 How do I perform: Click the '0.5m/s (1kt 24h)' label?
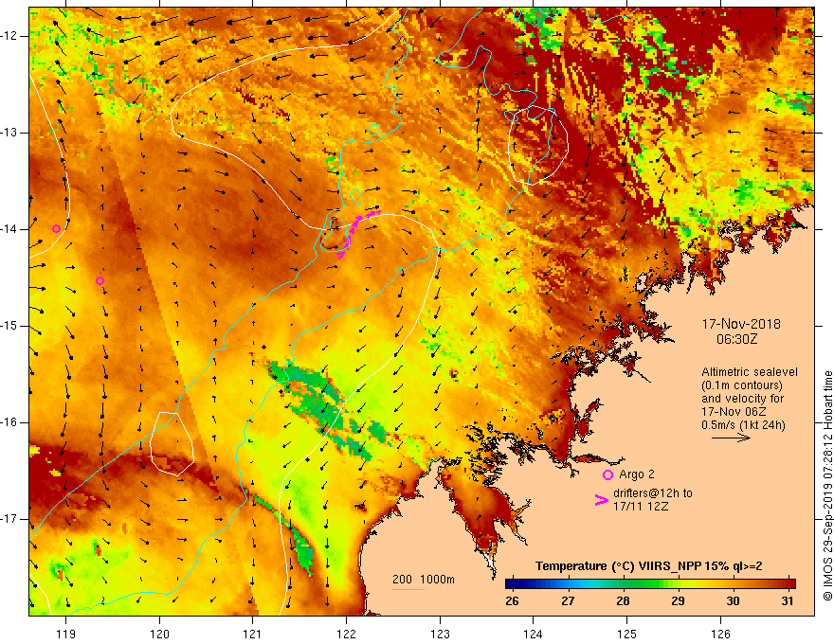[x=743, y=425]
